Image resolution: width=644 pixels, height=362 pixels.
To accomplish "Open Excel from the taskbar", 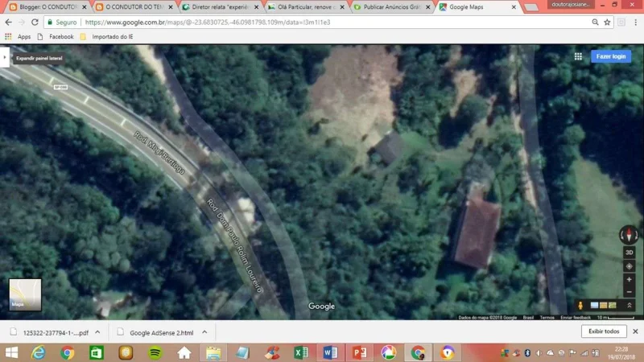I will [x=301, y=352].
